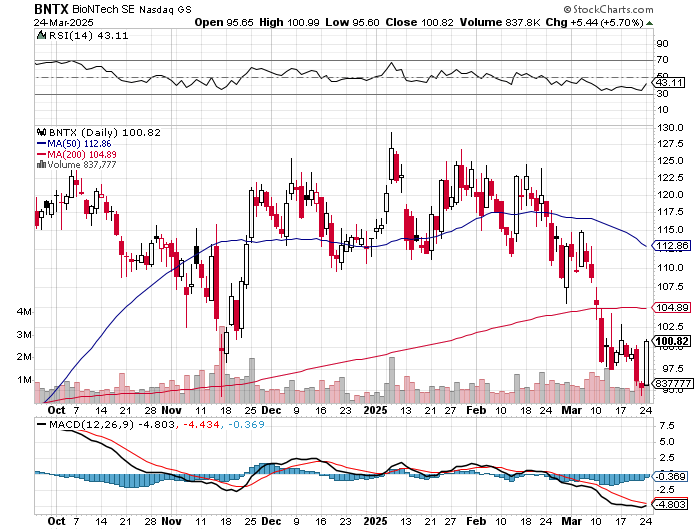700x530 pixels.
Task: Click the Close 100.82 value in header
Action: pos(420,22)
